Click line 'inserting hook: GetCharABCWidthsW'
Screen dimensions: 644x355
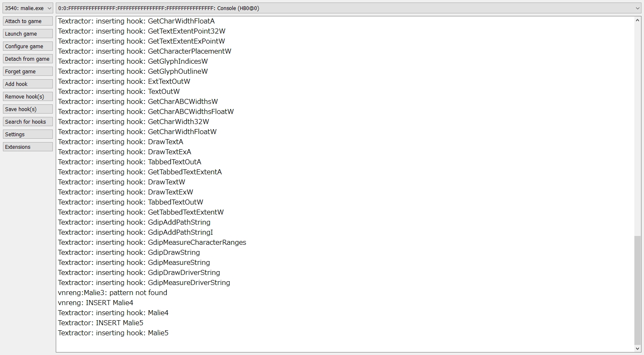click(138, 101)
